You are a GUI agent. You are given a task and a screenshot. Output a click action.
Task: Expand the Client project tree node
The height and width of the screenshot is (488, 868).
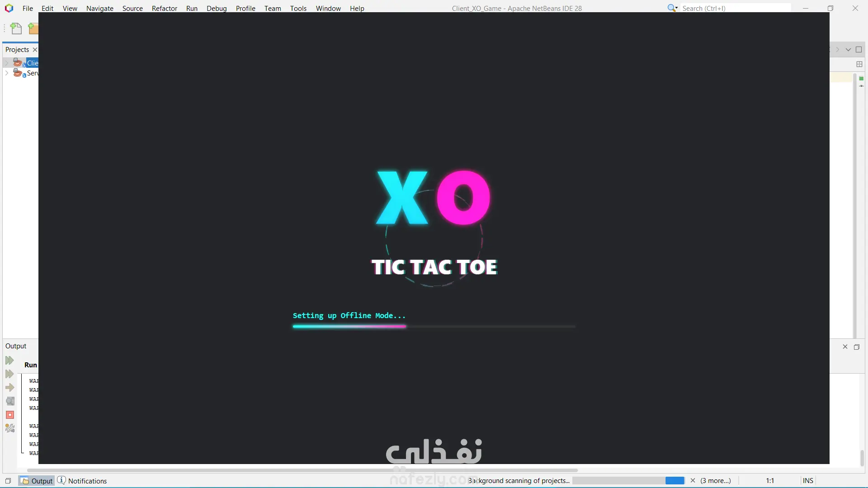click(7, 63)
